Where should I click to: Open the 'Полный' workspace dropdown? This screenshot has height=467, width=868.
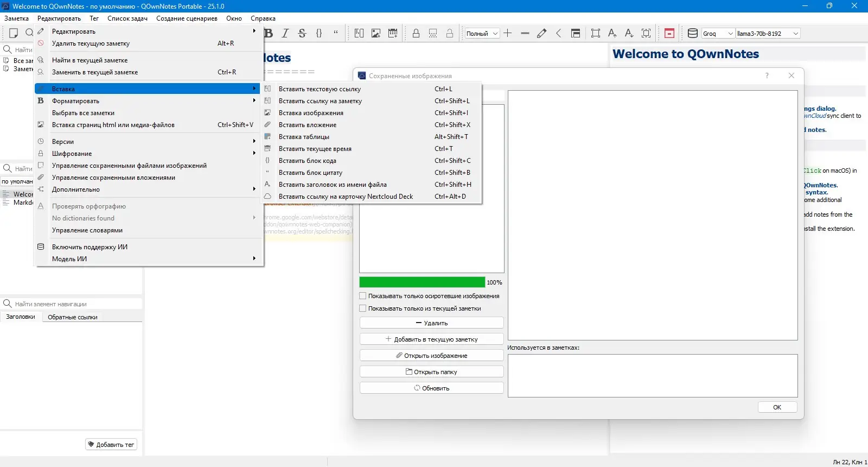tap(482, 33)
